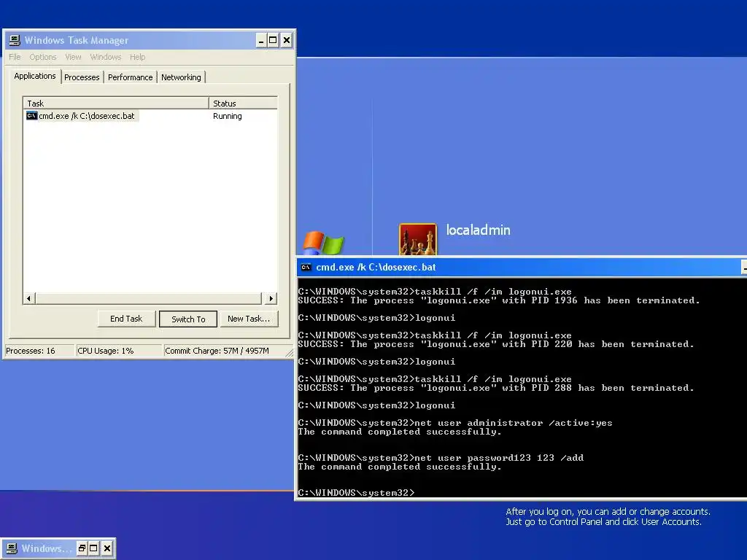The width and height of the screenshot is (747, 560).
Task: Click the PID 1936 terminated success message
Action: [499, 300]
